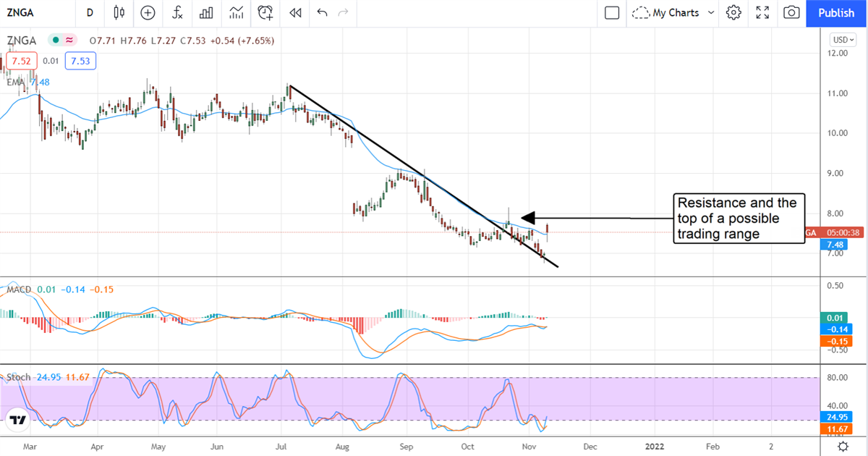Click the 12.00 price scale label
The image size is (868, 456).
[839, 53]
